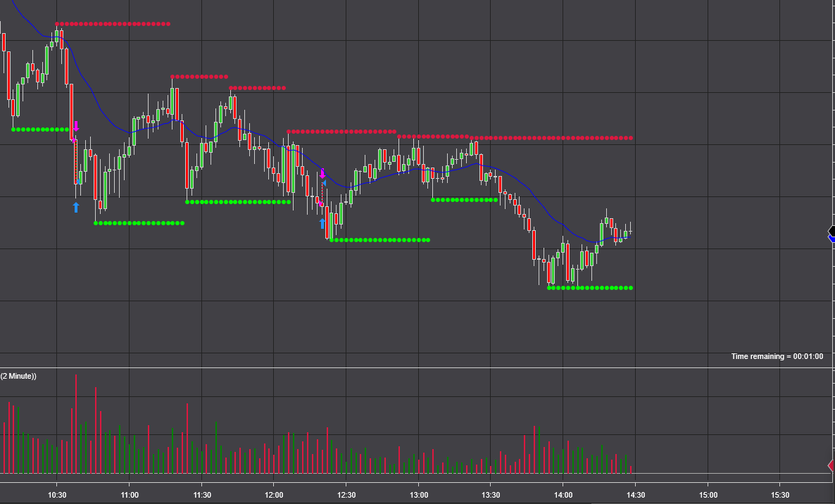Screen dimensions: 835x504
Task: Click the "Time remaining = 00:01:00" text
Action: 777,357
